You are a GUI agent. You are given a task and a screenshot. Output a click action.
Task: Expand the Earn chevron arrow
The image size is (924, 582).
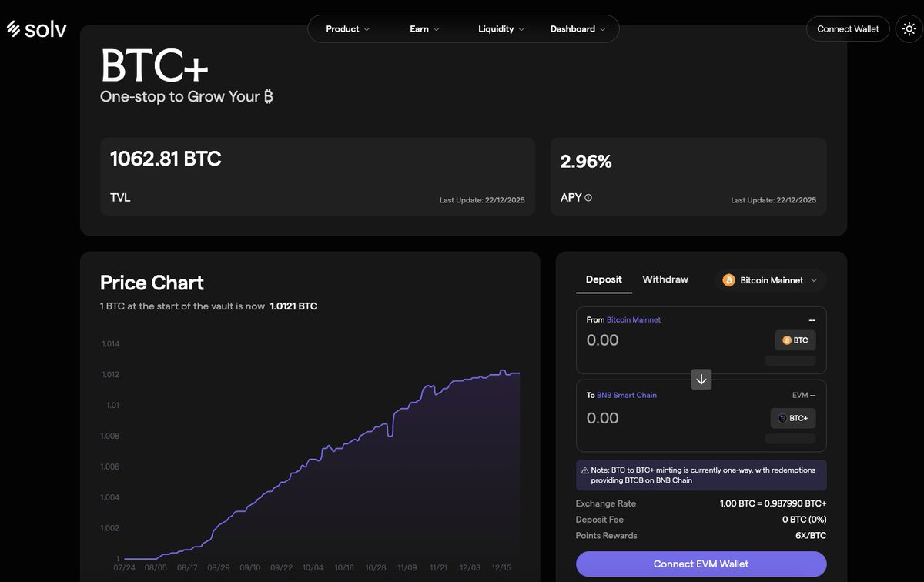pyautogui.click(x=436, y=29)
